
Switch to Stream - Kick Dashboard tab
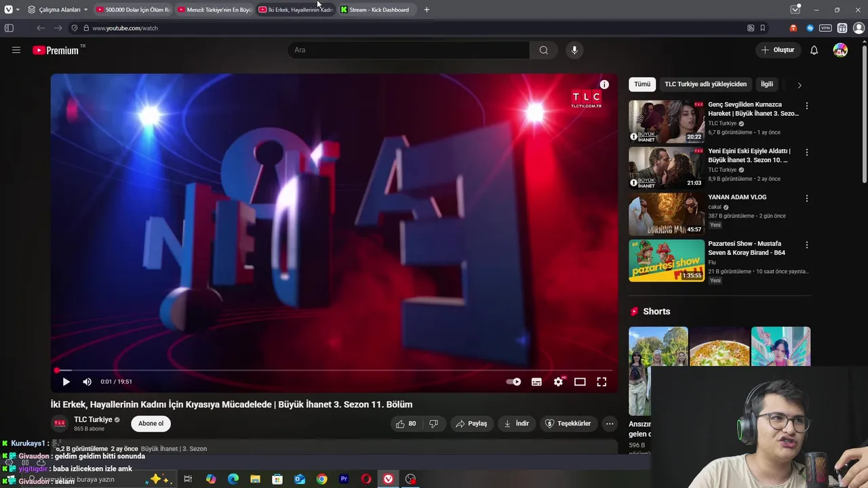pos(377,9)
